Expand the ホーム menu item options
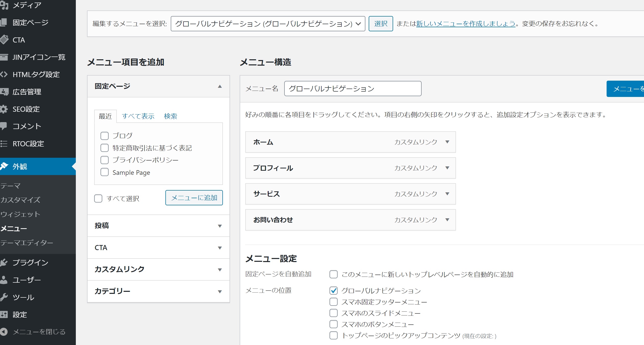 tap(447, 142)
